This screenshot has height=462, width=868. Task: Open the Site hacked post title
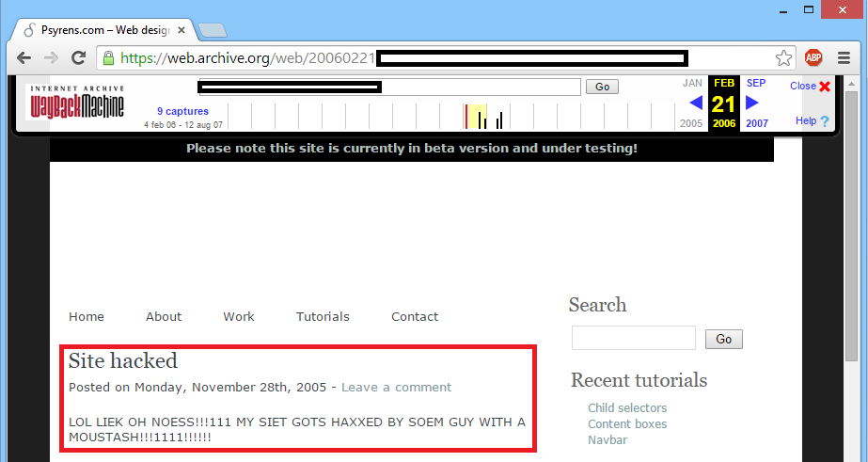[123, 361]
